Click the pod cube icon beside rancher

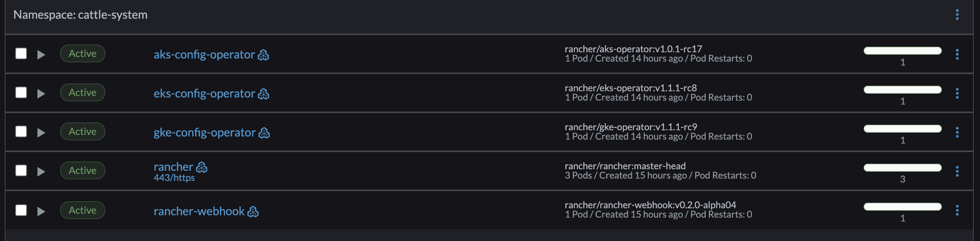click(x=202, y=168)
